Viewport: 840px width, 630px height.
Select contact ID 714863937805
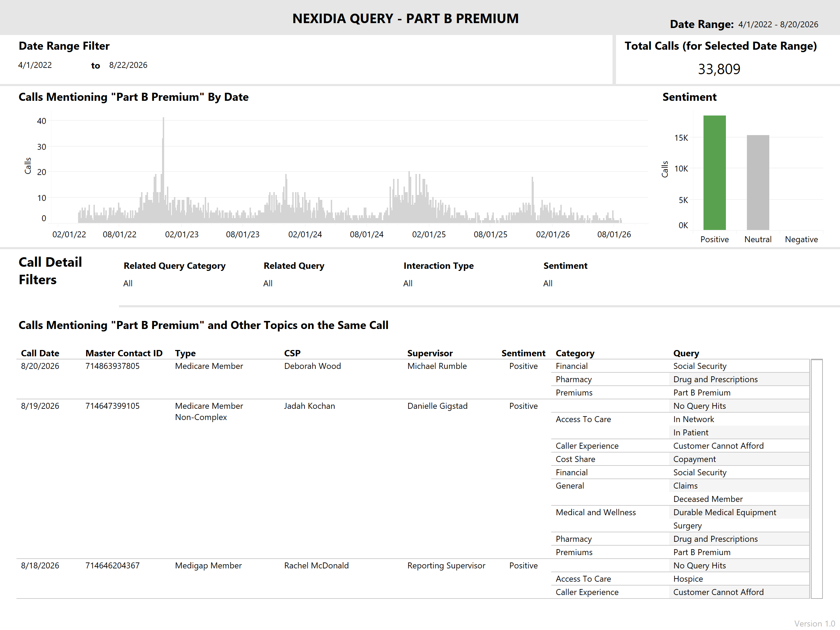pos(112,366)
